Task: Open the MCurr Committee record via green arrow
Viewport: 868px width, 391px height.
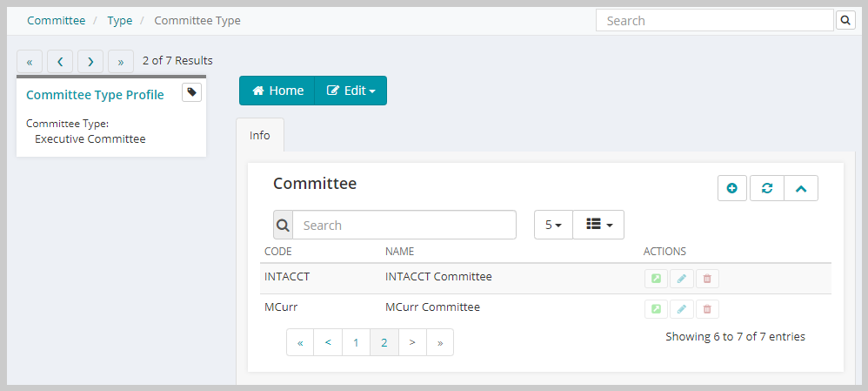Action: coord(656,309)
